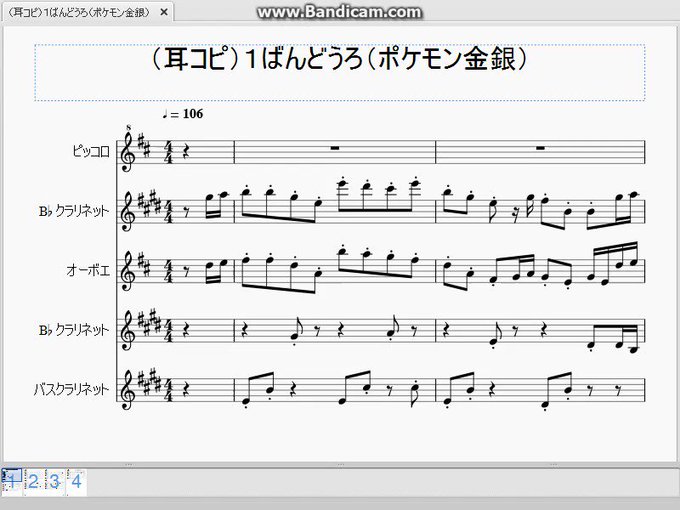Select the quarter rest in バスクラリネット's pickup measure
680x510 pixels.
(186, 390)
